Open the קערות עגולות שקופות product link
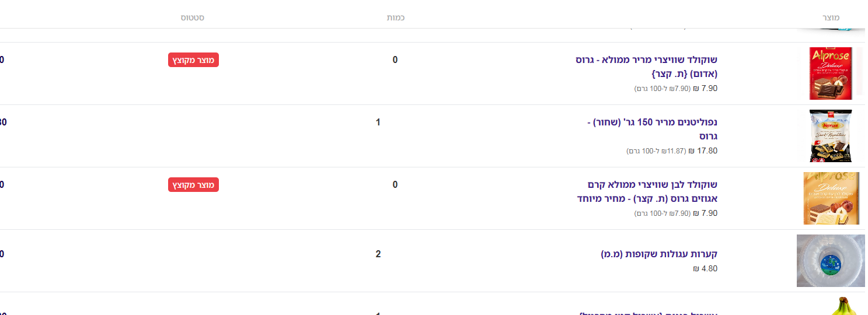The height and width of the screenshot is (315, 868). point(659,254)
